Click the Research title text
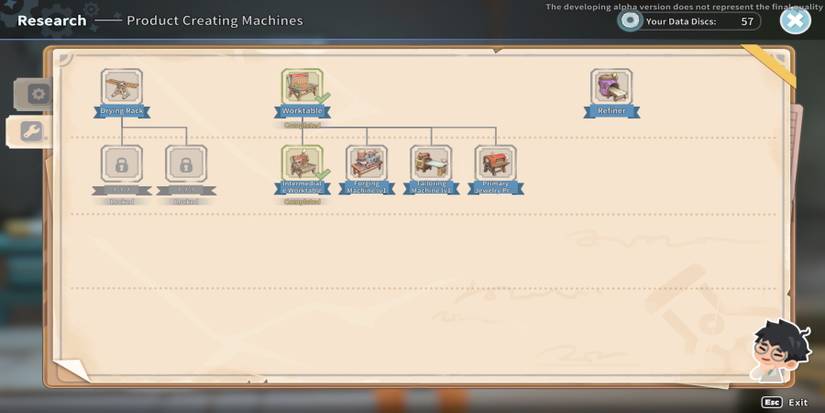 pos(52,21)
